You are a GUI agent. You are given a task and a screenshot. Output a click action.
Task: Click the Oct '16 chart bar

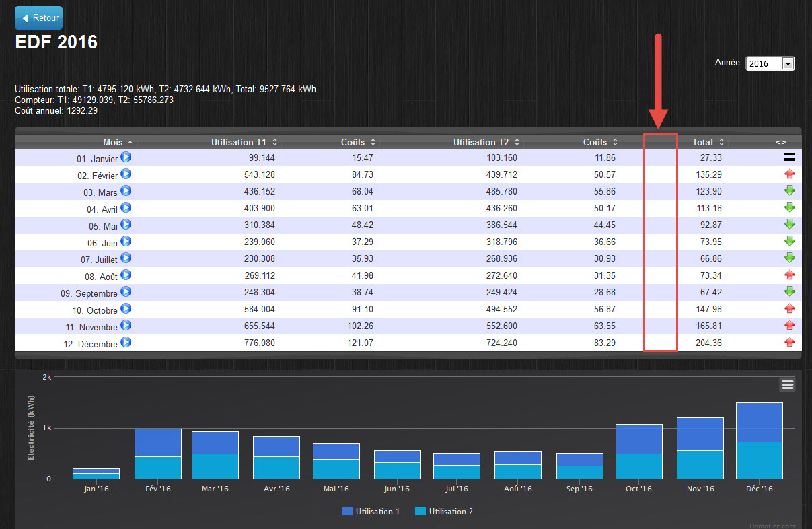[639, 452]
